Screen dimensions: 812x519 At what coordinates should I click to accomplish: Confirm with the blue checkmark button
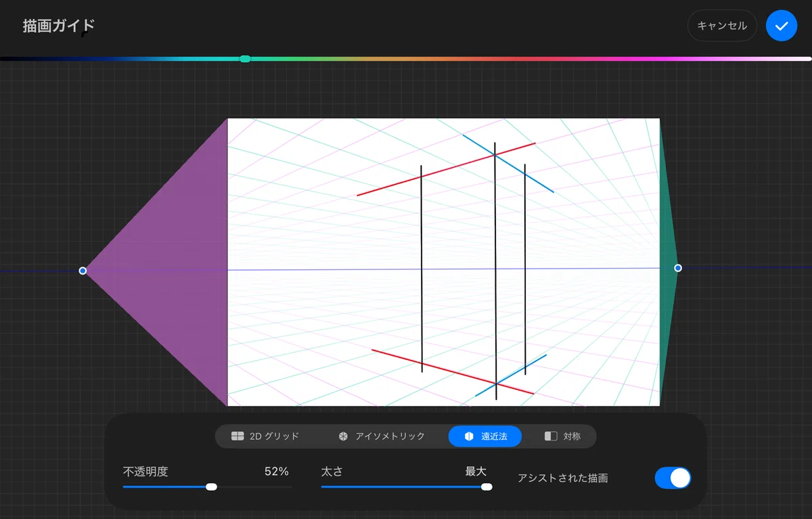(x=782, y=26)
